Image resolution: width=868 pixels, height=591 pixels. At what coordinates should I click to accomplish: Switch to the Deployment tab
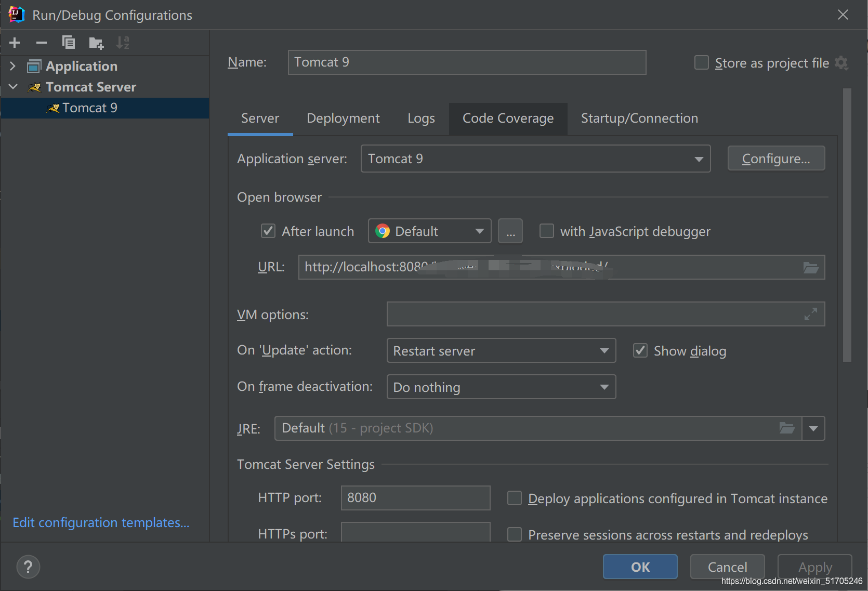pyautogui.click(x=343, y=119)
